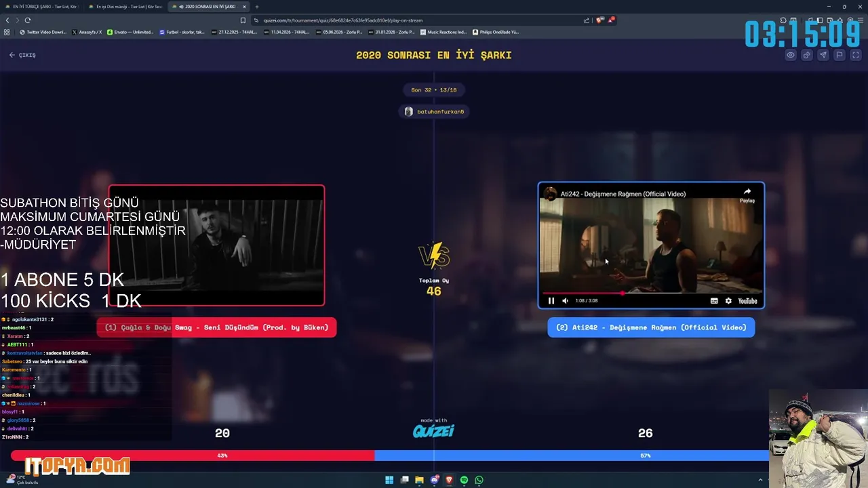The width and height of the screenshot is (868, 488).
Task: Open File Explorer from taskbar
Action: click(419, 480)
